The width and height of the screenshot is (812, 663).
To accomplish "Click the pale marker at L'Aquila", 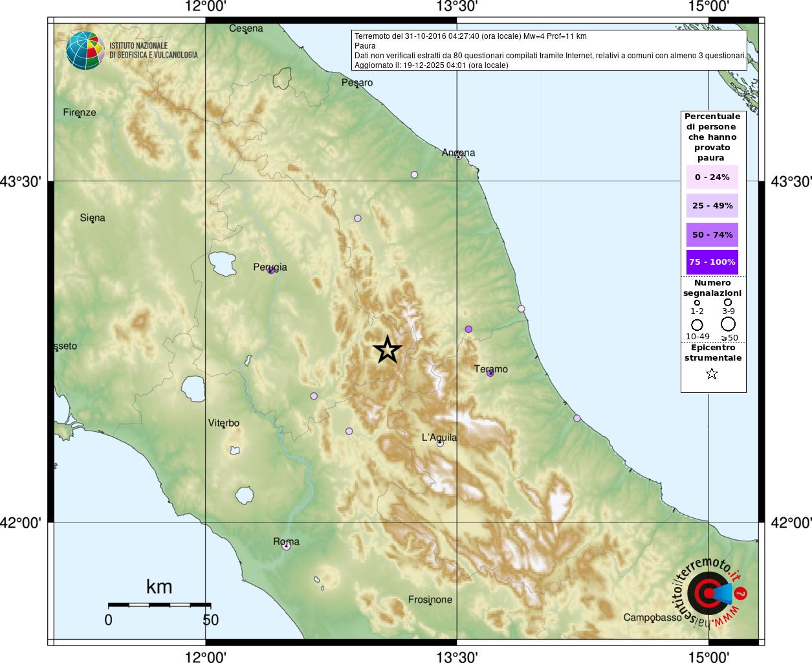I will [x=440, y=444].
